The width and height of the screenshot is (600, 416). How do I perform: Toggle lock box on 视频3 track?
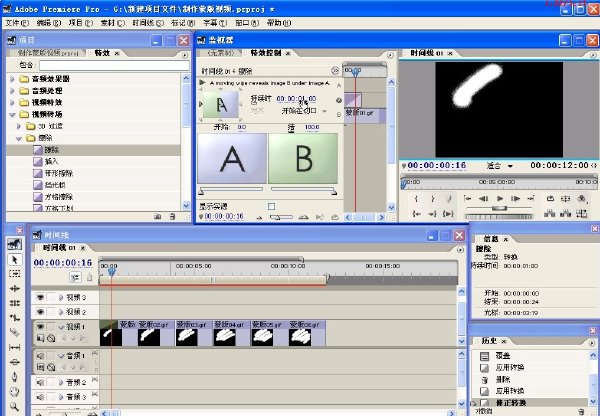click(51, 297)
